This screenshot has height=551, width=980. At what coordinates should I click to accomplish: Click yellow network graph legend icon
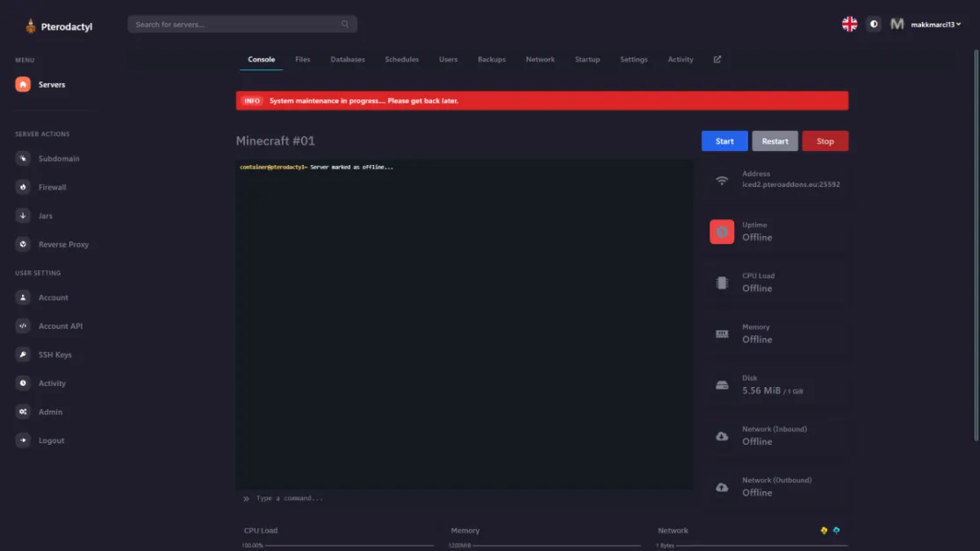[x=824, y=531]
